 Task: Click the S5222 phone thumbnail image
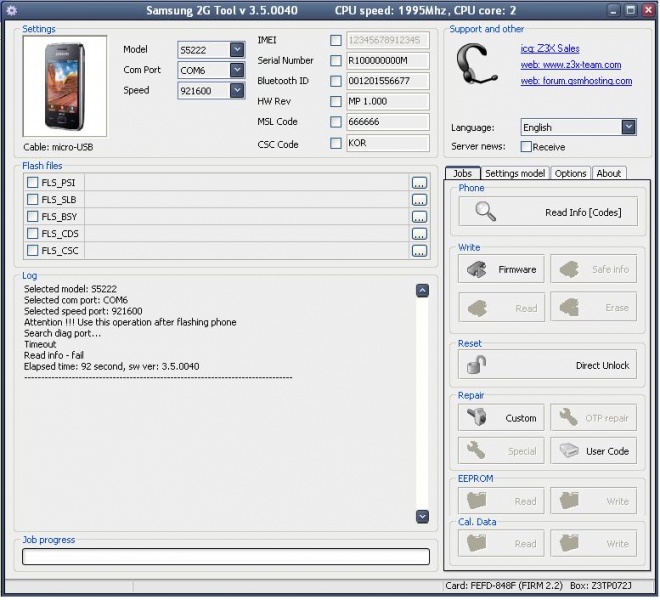coord(65,86)
